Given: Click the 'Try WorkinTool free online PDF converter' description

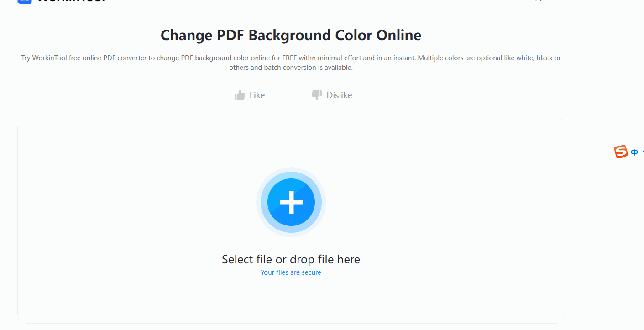Looking at the screenshot, I should click(291, 63).
